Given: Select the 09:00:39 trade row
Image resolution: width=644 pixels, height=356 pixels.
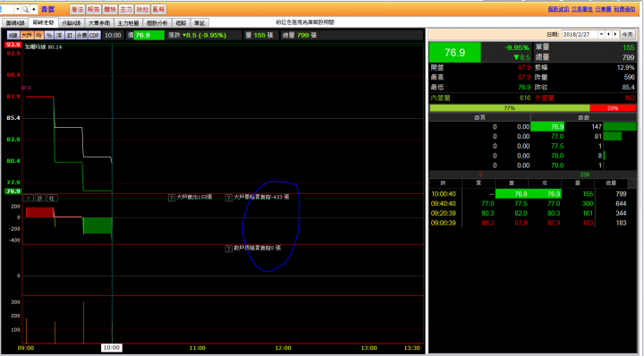Looking at the screenshot, I should (533, 223).
